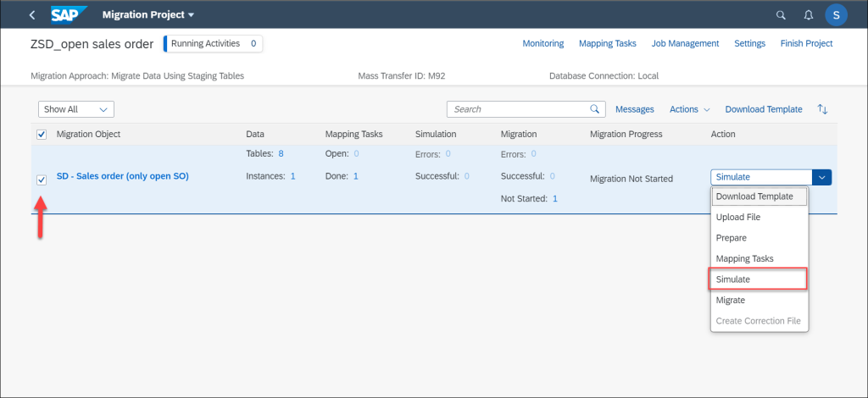Open the Show All filter dropdown
Image resolution: width=868 pixels, height=398 pixels.
(x=75, y=109)
